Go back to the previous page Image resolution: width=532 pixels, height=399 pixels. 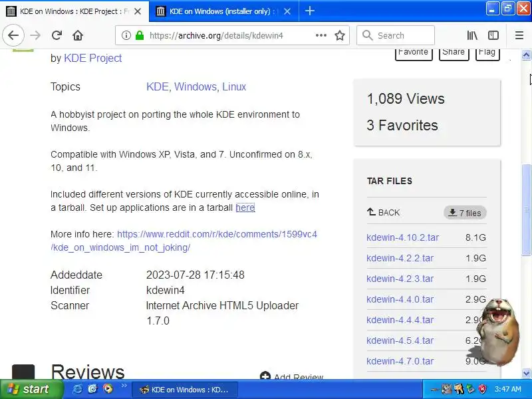13,35
